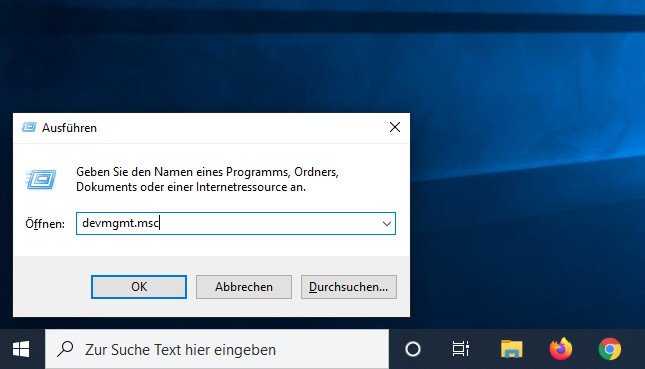
Task: Browse for a file with Durchsuchen...
Action: [x=349, y=287]
